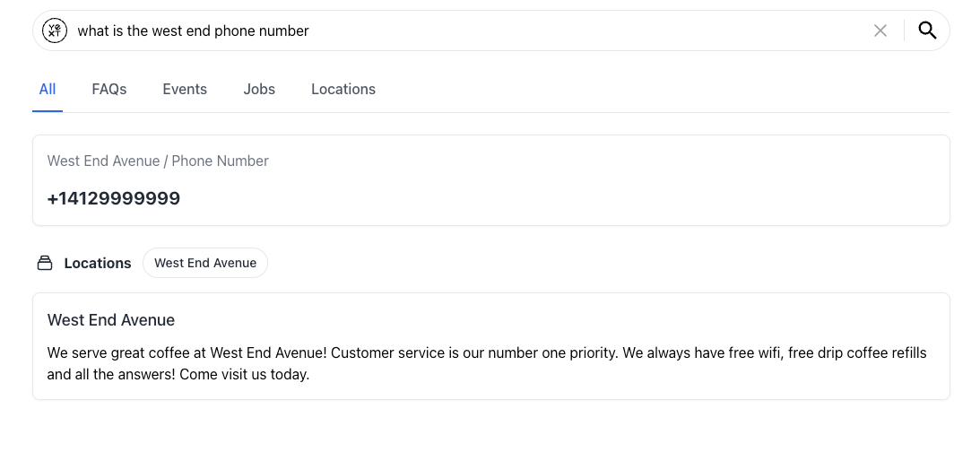Open the Events tab

click(185, 90)
